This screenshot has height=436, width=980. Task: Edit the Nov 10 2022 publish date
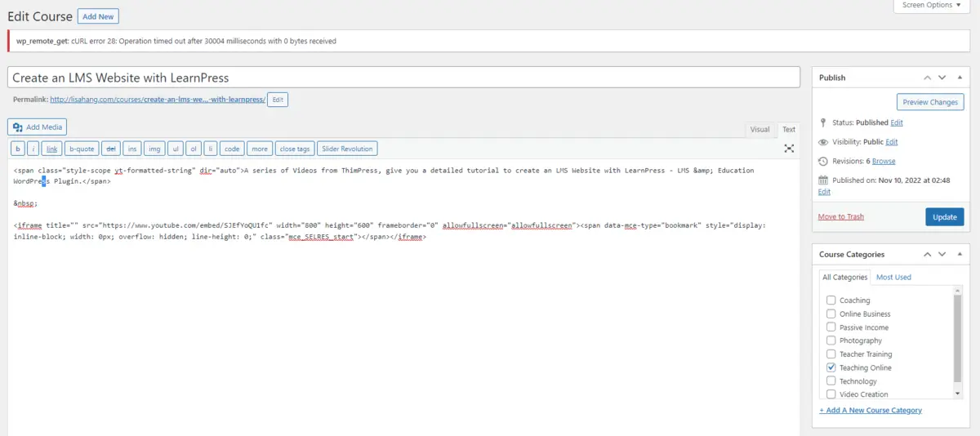pyautogui.click(x=824, y=192)
